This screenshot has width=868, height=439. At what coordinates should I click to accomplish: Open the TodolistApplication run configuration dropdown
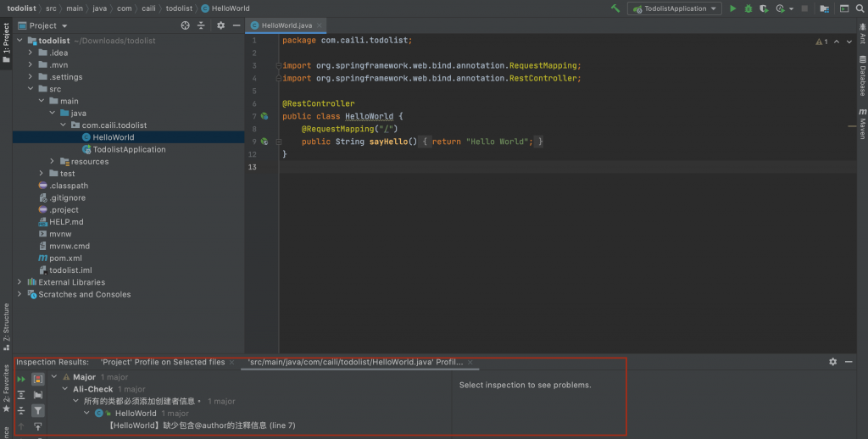pyautogui.click(x=674, y=8)
